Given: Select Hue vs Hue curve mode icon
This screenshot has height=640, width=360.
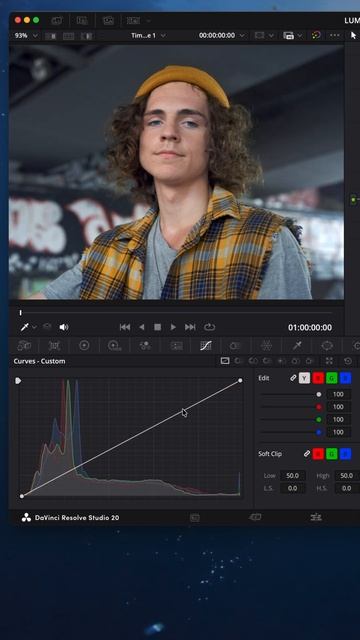Looking at the screenshot, I should 239,361.
